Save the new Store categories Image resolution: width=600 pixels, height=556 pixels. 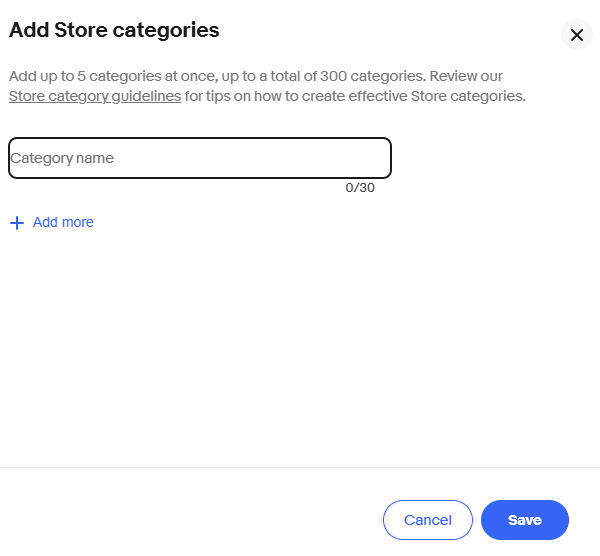pos(524,520)
